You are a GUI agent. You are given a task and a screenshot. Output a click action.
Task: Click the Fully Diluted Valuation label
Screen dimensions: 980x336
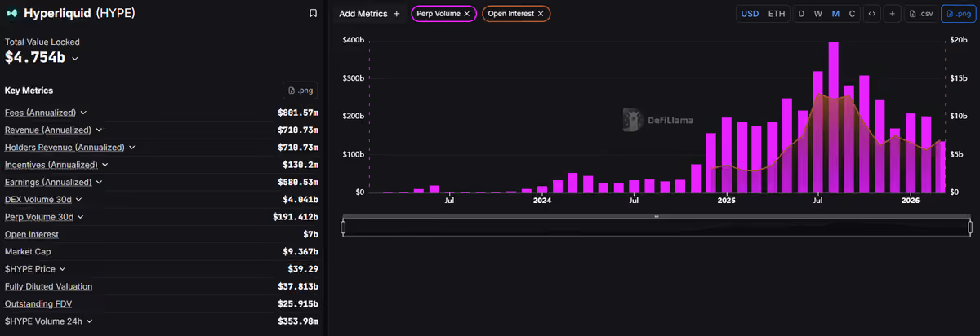coord(48,286)
